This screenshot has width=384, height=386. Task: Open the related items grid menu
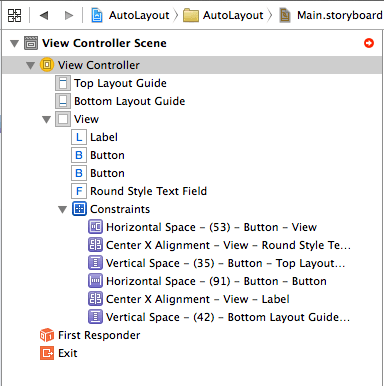(14, 15)
